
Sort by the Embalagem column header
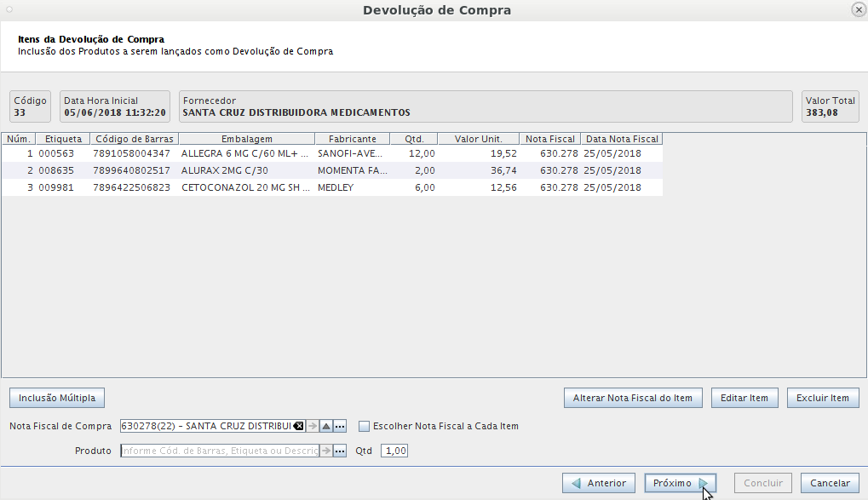tap(247, 139)
